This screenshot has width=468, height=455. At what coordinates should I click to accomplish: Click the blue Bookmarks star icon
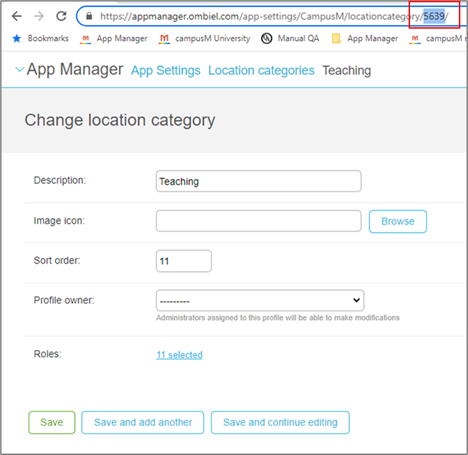pyautogui.click(x=17, y=39)
